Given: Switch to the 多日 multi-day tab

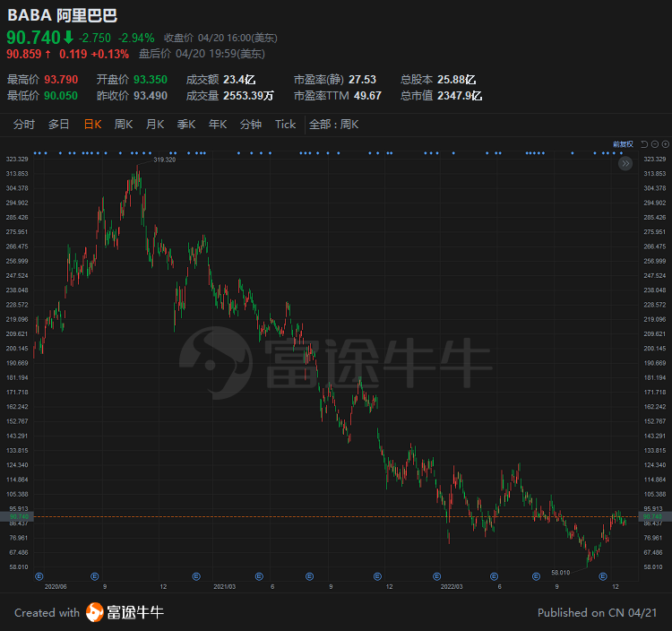Looking at the screenshot, I should pos(59,125).
